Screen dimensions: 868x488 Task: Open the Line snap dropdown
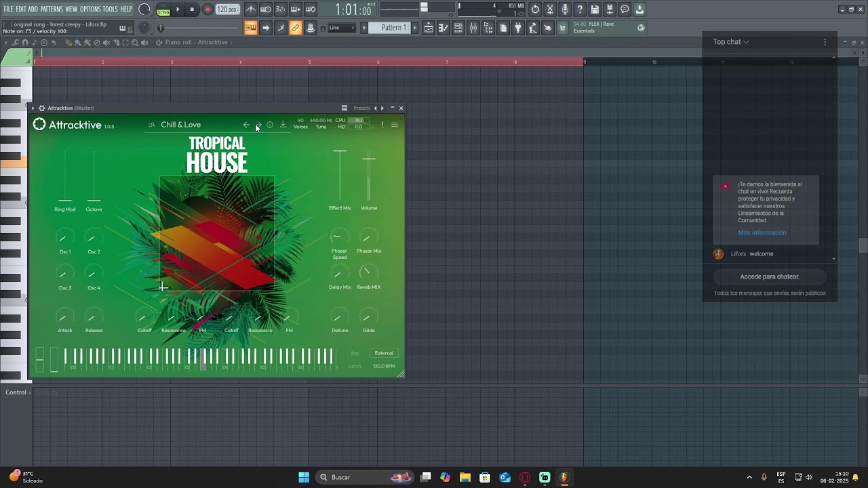(342, 28)
